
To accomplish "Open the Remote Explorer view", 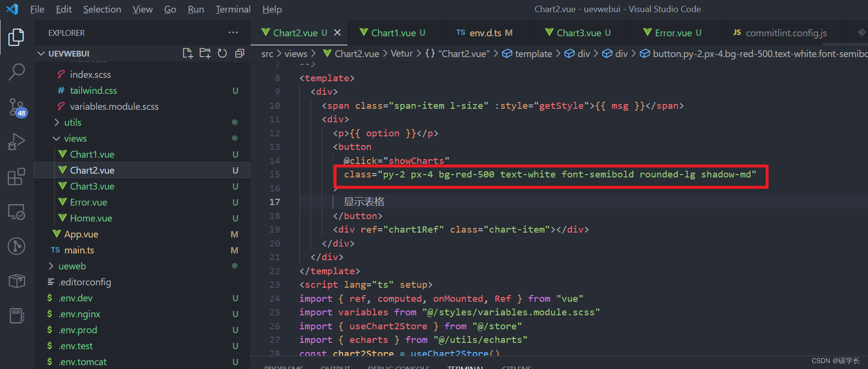I will 16,212.
